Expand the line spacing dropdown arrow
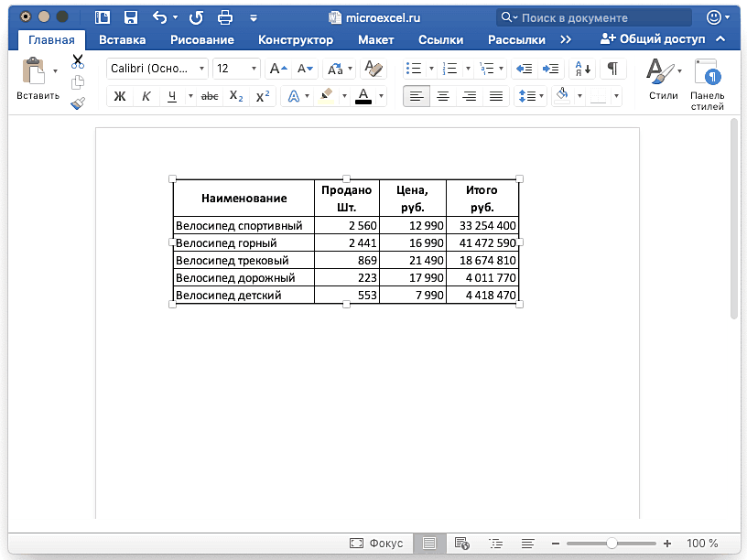Image resolution: width=747 pixels, height=560 pixels. (540, 96)
